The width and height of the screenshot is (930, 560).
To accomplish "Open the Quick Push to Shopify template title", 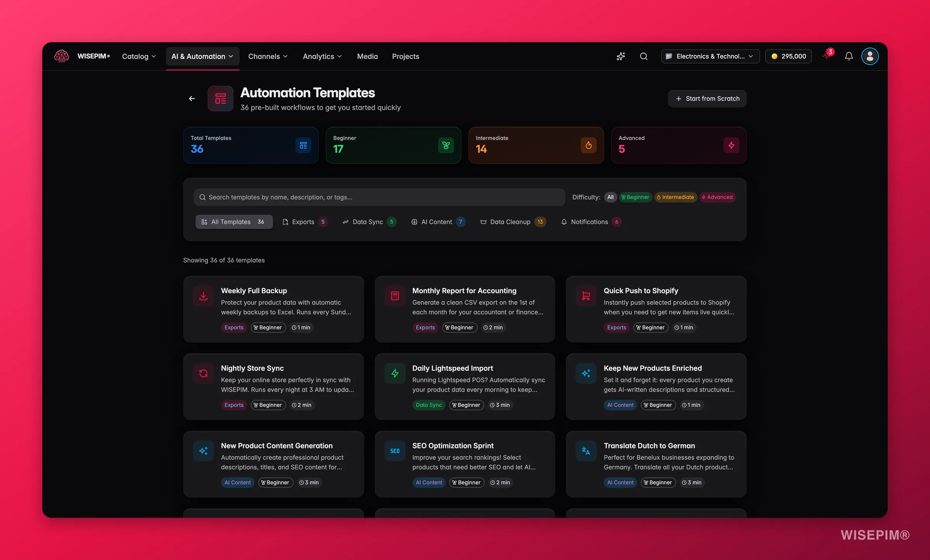I will tap(641, 291).
